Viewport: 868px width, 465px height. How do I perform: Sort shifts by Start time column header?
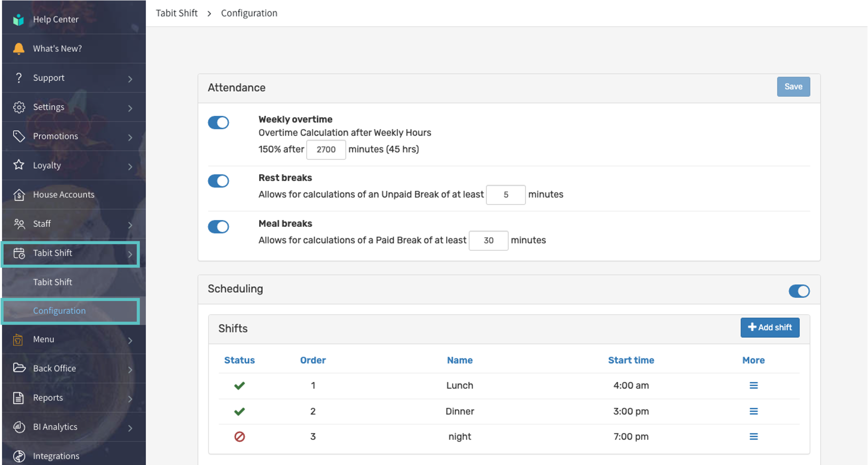pyautogui.click(x=631, y=360)
